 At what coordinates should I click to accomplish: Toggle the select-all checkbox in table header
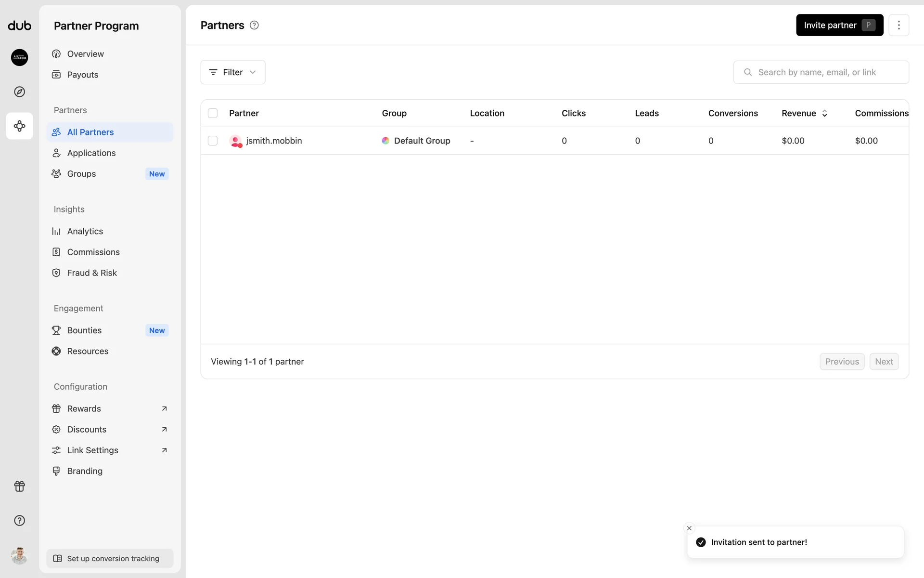212,113
